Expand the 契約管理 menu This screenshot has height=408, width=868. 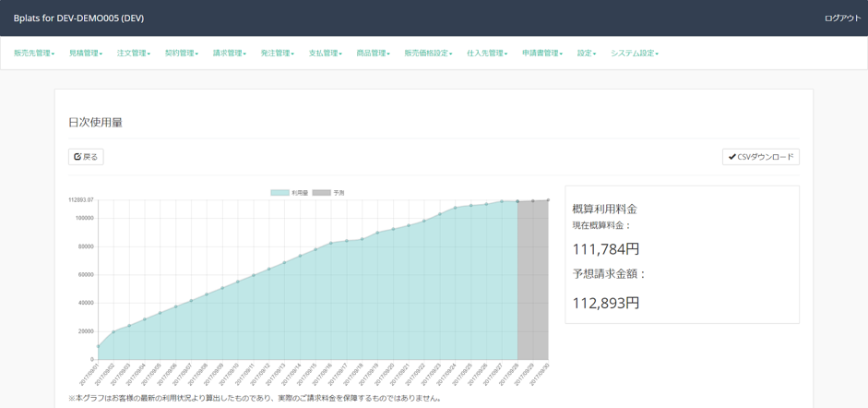pos(182,54)
